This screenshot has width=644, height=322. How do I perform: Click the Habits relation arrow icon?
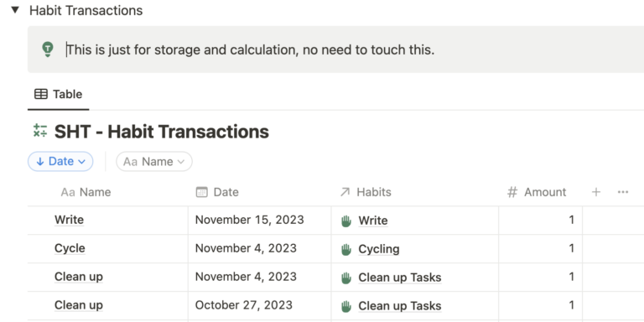pyautogui.click(x=345, y=192)
